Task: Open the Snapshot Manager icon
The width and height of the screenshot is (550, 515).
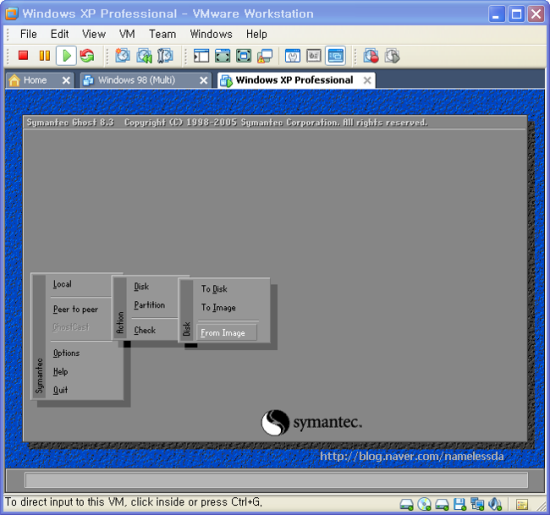Action: coord(165,55)
